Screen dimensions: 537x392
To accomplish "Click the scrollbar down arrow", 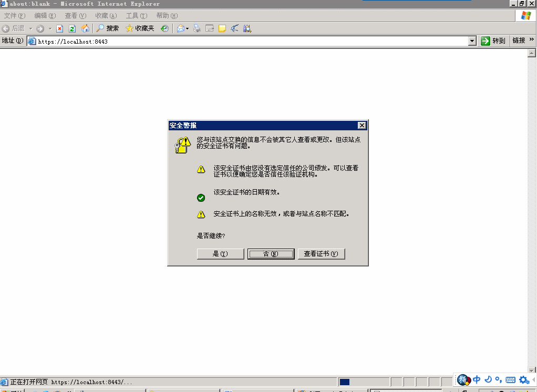I will (x=532, y=370).
